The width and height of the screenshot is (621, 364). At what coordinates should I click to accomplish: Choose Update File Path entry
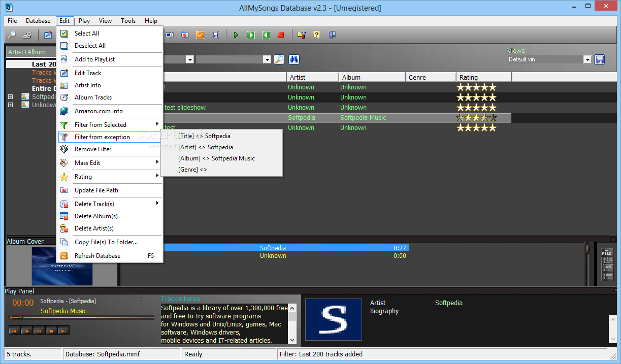(x=110, y=190)
